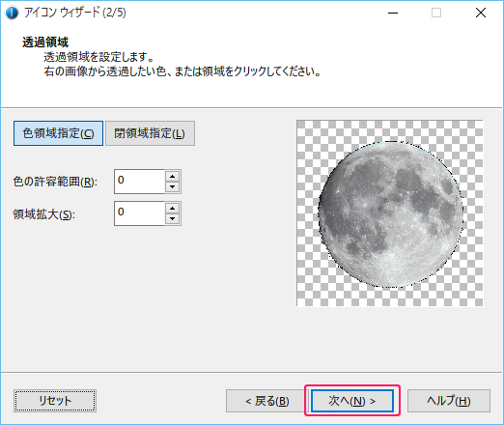Increase 領域拡大 value with up arrow

(x=173, y=208)
